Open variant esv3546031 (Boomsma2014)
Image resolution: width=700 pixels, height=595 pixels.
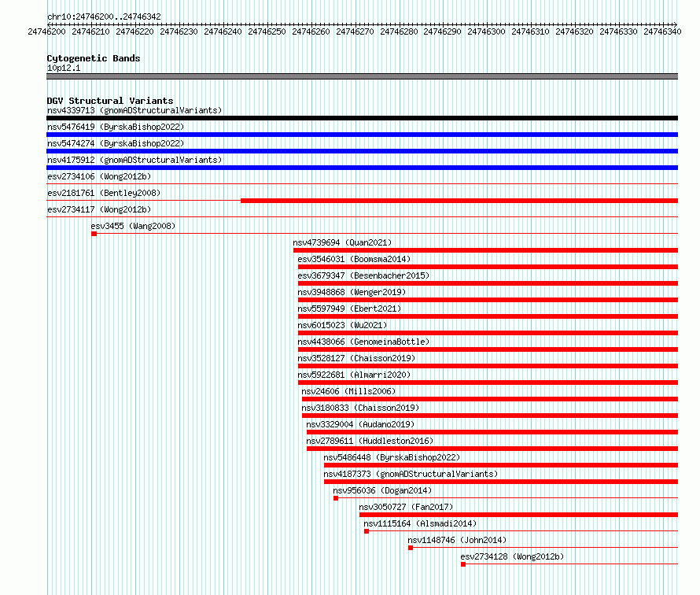354,259
